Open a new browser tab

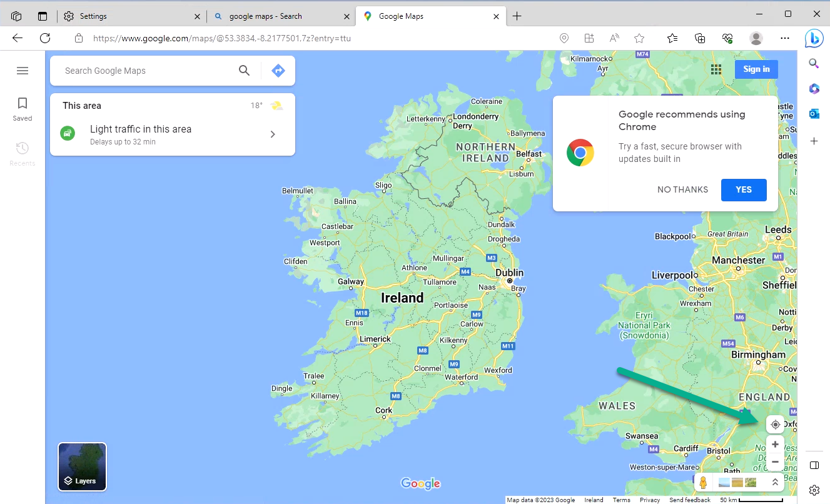point(517,16)
